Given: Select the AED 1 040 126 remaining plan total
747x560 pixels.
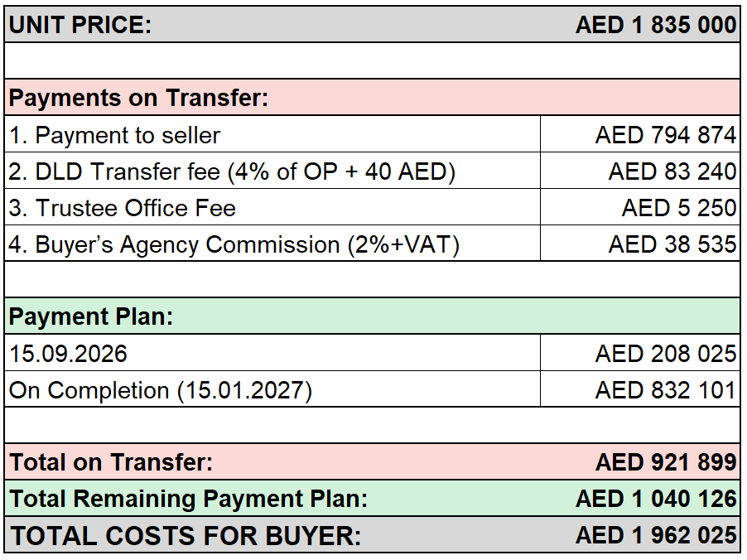Looking at the screenshot, I should (656, 499).
